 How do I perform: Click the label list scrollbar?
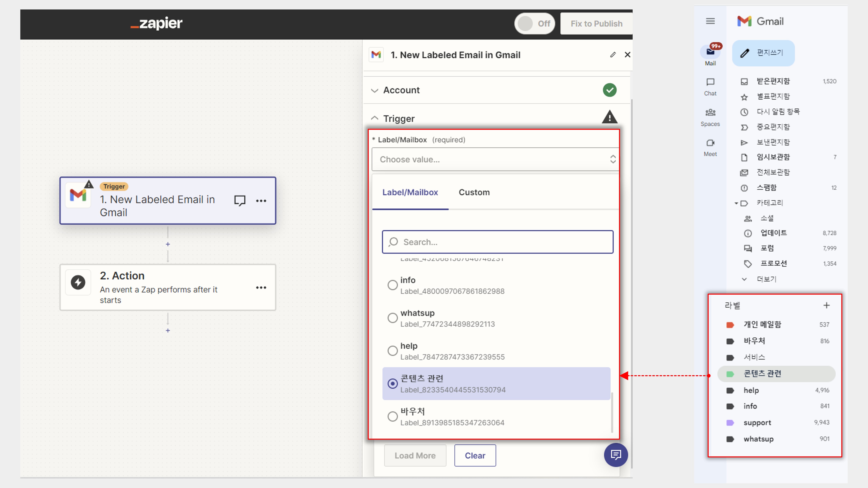[x=612, y=412]
